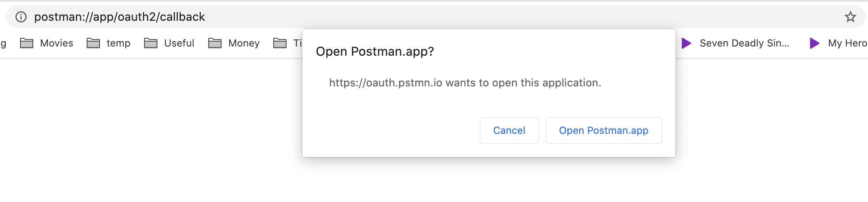Click the dialog title Open Postman.app?
The width and height of the screenshot is (868, 202).
(x=375, y=52)
